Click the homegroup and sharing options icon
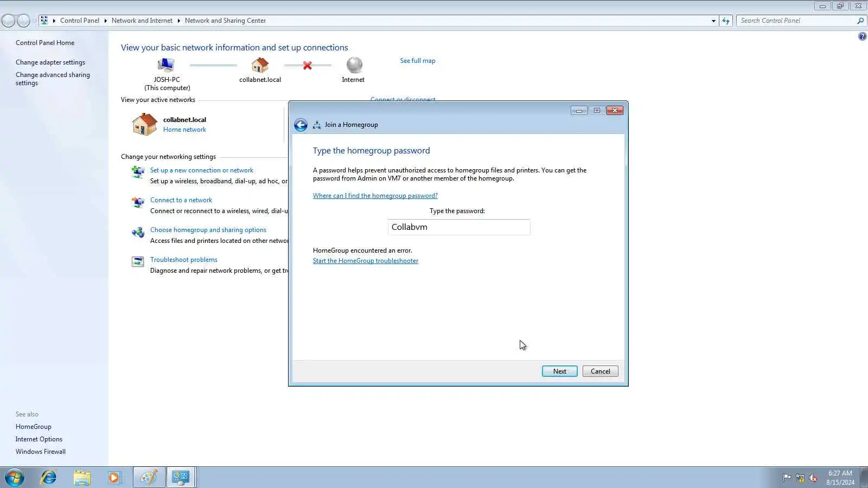 click(x=138, y=232)
